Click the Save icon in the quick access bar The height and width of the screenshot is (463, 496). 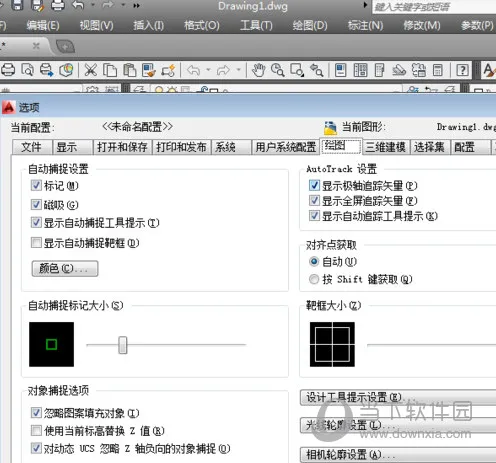[18, 5]
